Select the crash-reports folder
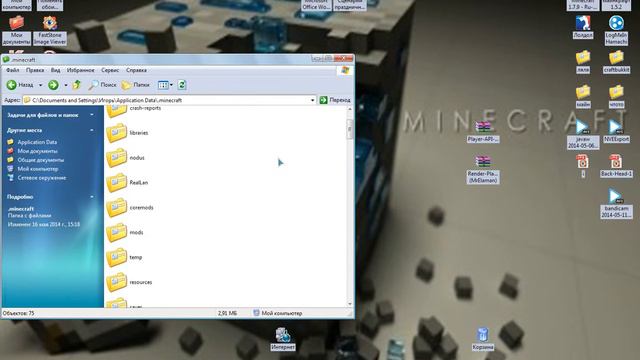Viewport: 640px width, 360px height. (x=133, y=110)
